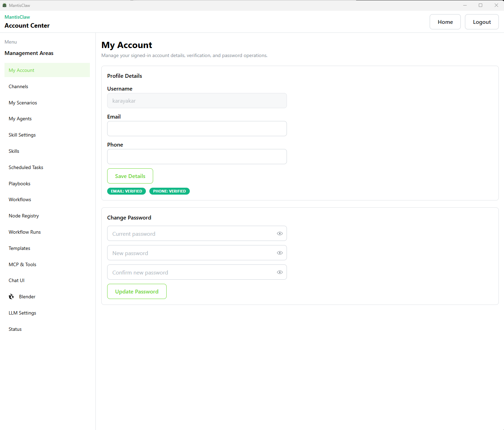Open Blender from the sidebar icon
The image size is (504, 430).
[x=11, y=297]
